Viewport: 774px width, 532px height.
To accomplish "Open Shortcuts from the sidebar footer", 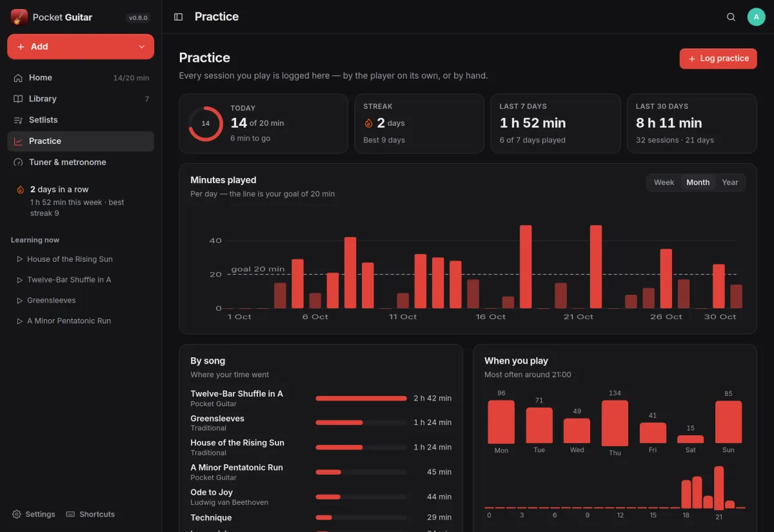I will click(90, 515).
